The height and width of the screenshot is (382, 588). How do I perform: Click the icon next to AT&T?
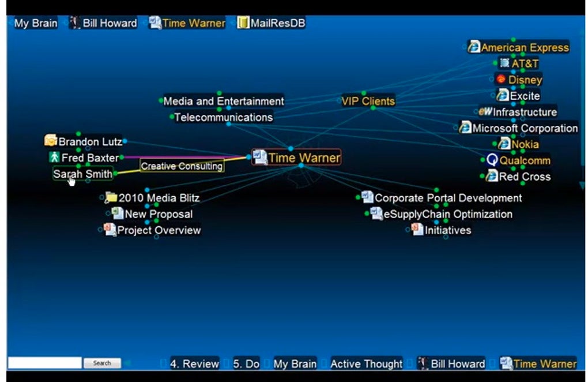tap(505, 63)
